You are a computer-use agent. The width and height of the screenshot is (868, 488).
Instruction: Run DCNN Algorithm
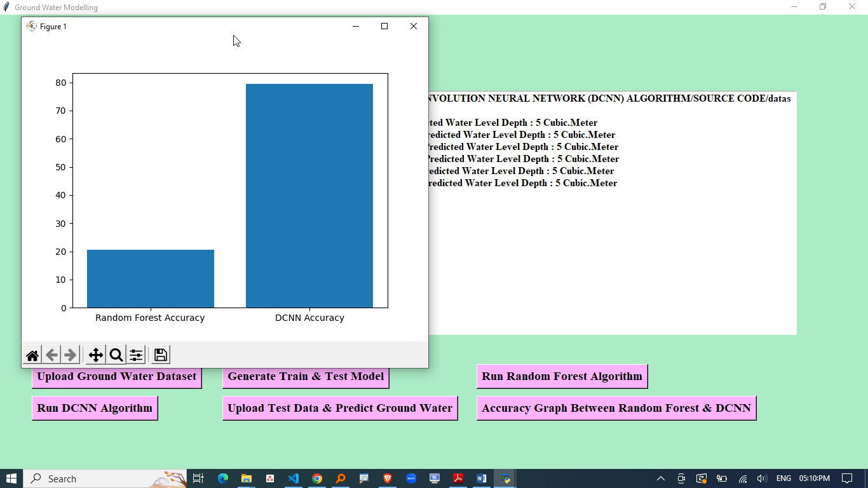tap(95, 408)
